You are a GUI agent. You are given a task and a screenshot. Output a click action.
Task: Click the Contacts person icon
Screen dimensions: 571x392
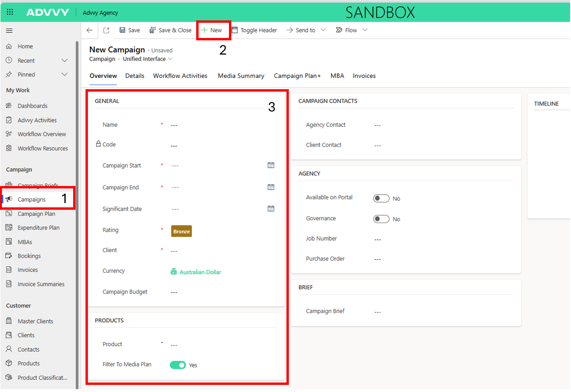9,349
